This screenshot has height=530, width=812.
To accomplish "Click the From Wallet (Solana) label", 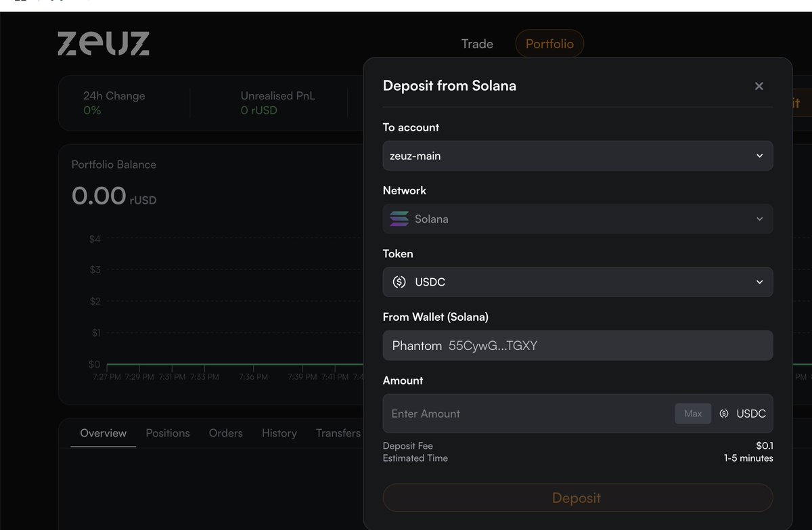I will (436, 317).
